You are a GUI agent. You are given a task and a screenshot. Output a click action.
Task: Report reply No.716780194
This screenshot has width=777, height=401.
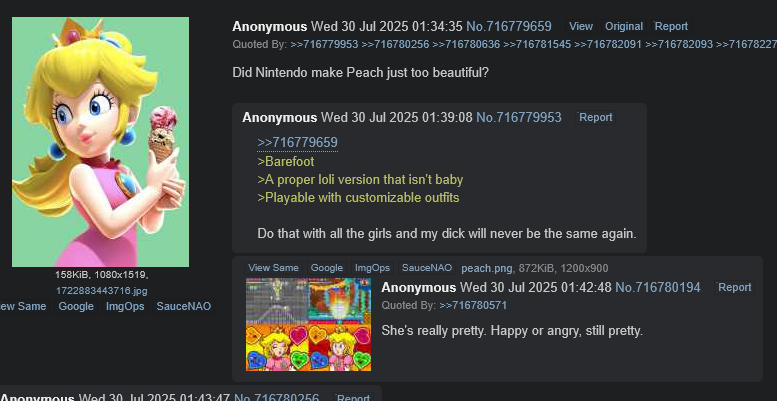pyautogui.click(x=734, y=287)
